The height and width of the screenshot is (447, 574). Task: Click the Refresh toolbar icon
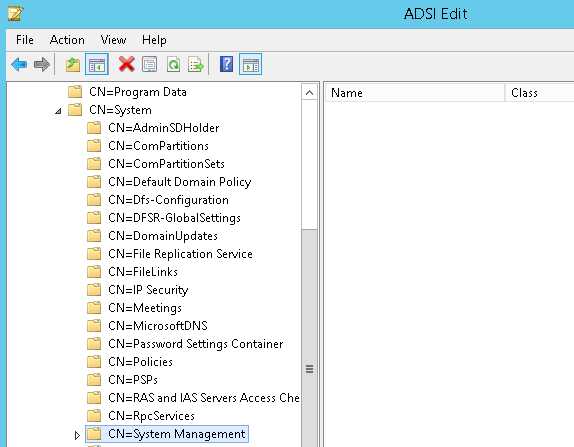173,64
